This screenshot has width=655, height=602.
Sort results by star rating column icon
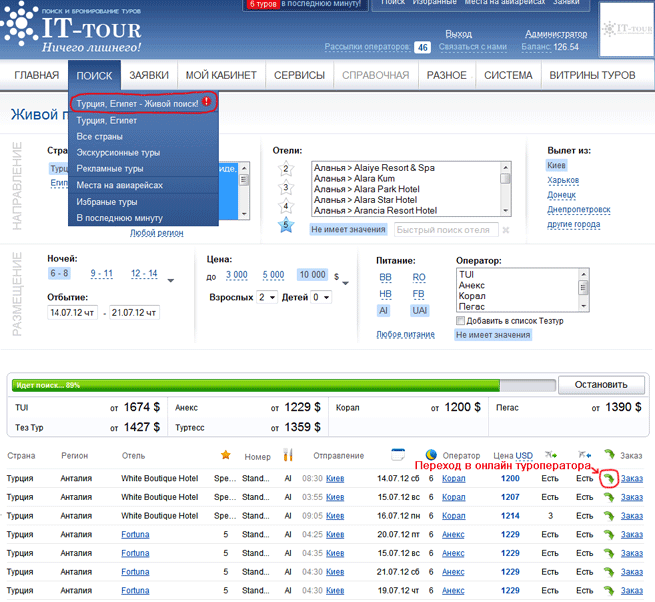pyautogui.click(x=226, y=455)
